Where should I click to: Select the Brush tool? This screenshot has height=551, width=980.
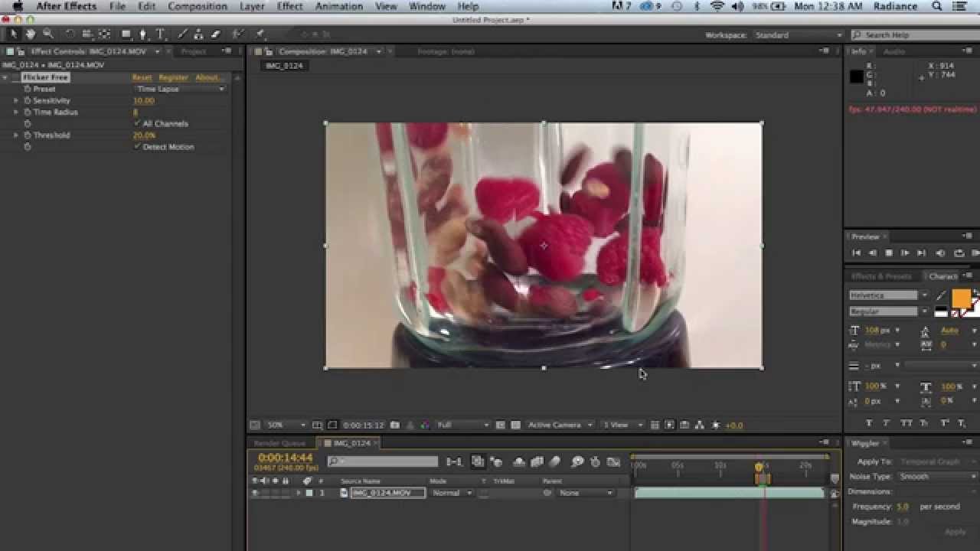(x=182, y=34)
